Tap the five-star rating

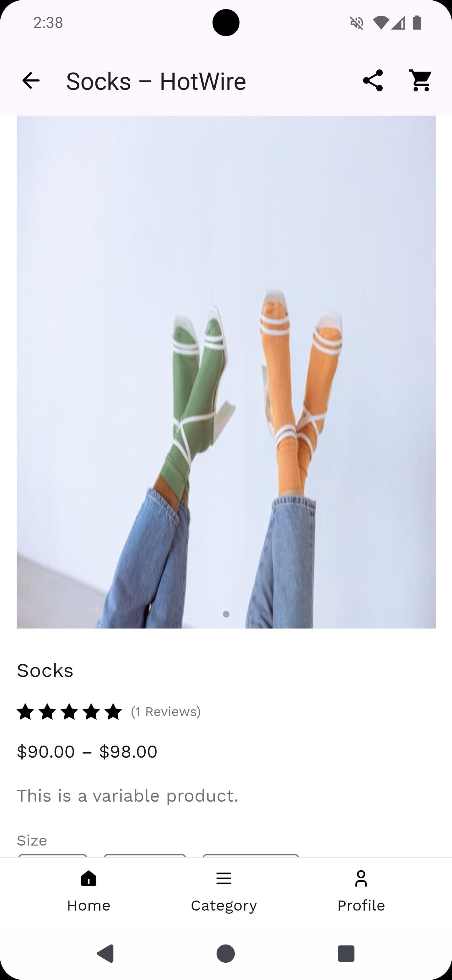point(69,712)
